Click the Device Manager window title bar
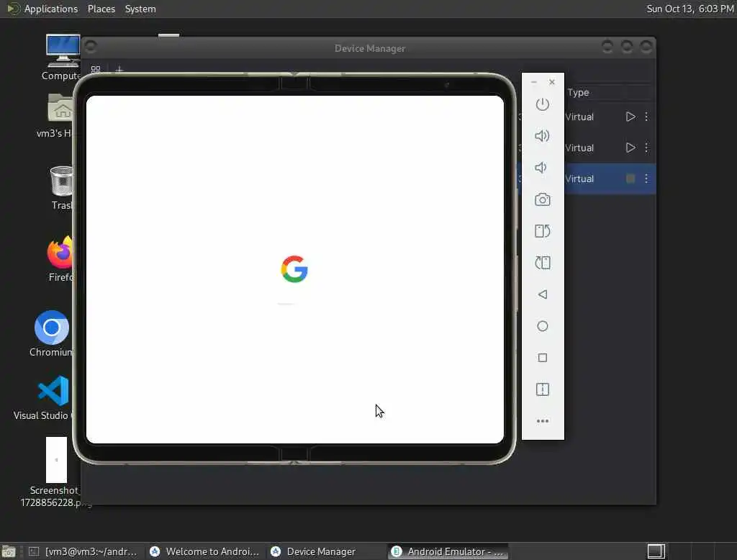737x560 pixels. (x=369, y=48)
